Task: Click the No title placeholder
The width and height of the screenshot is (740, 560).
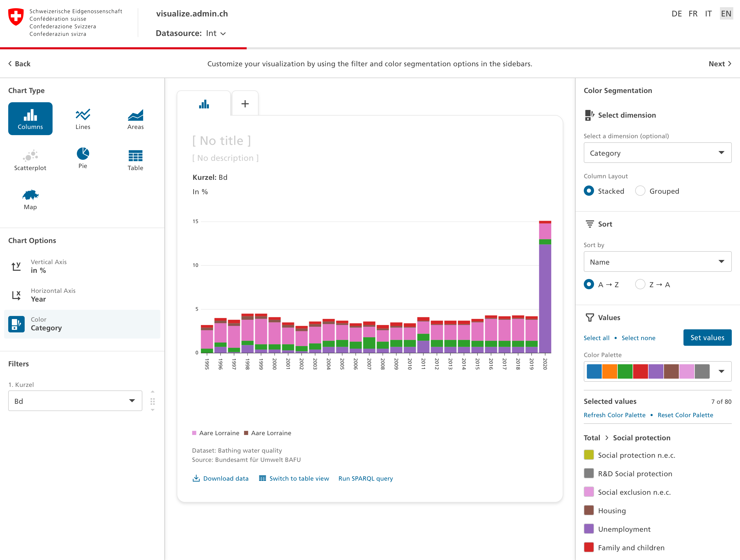Action: tap(221, 141)
